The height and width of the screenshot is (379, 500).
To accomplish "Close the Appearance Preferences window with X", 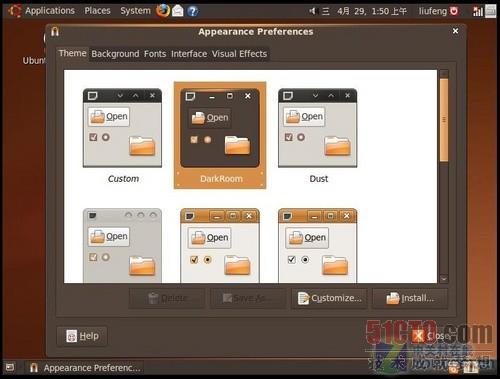I will (x=455, y=31).
